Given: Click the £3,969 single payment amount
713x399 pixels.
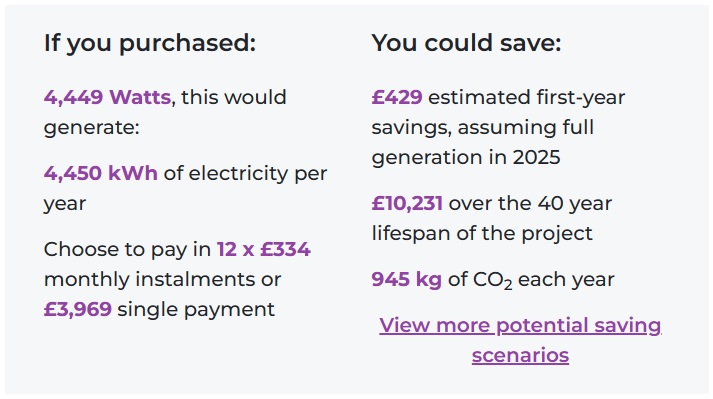Looking at the screenshot, I should tap(78, 309).
